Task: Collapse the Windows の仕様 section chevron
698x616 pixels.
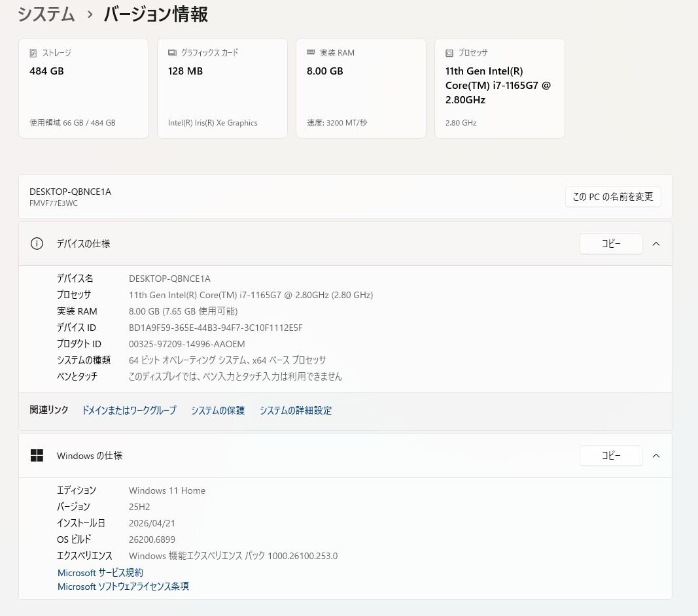Action: tap(655, 455)
